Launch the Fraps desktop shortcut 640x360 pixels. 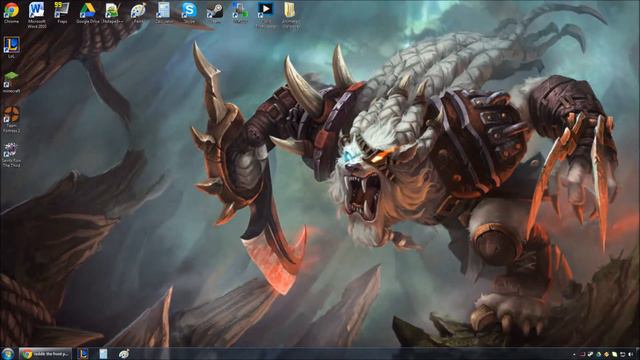point(62,12)
